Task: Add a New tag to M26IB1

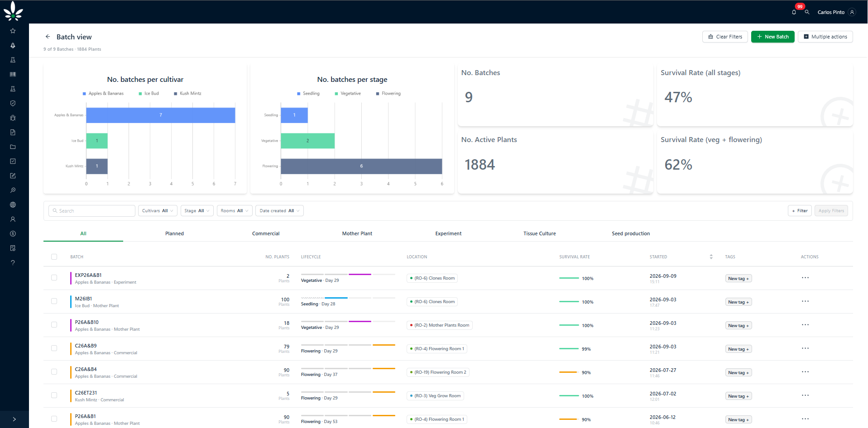Action: coord(739,302)
